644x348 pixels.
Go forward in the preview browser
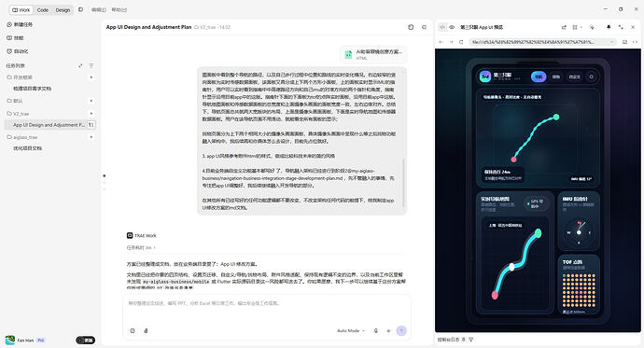tap(451, 42)
